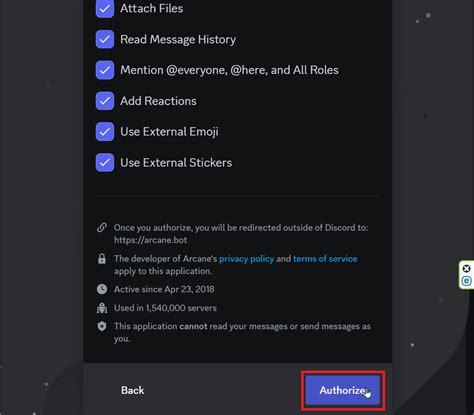This screenshot has width=474, height=415.
Task: Uncheck the Use External Stickers checkbox
Action: pos(105,163)
